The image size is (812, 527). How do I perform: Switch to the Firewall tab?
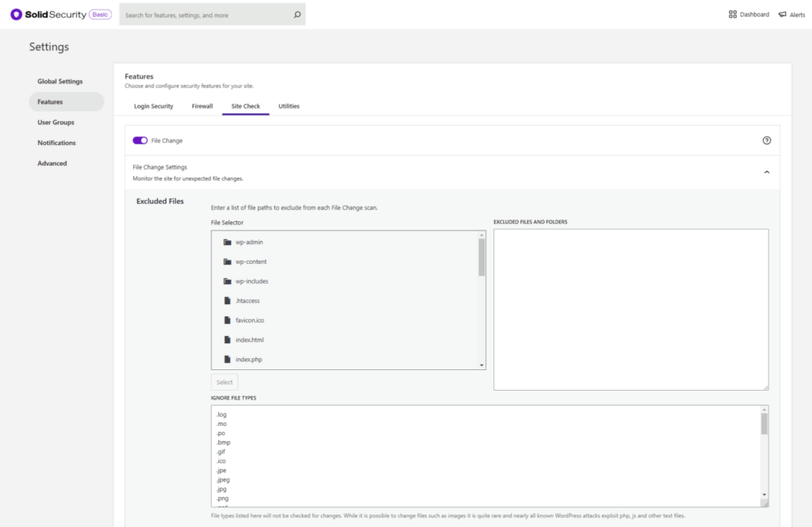[202, 106]
